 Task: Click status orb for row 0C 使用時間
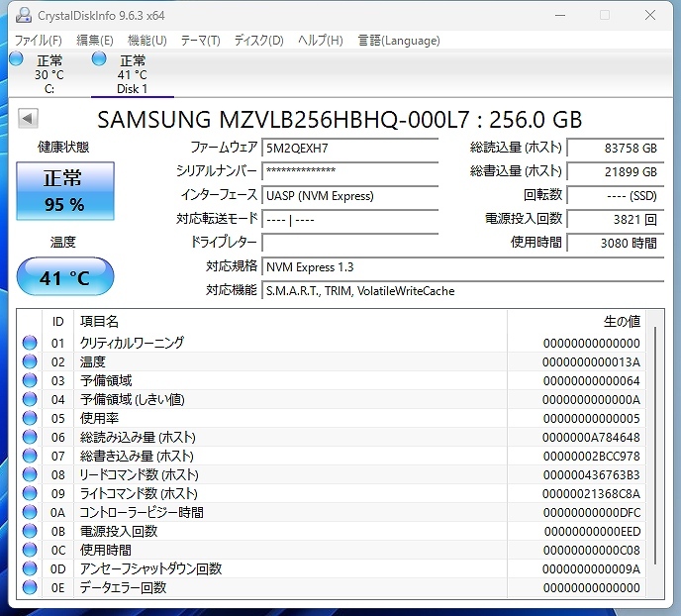30,550
